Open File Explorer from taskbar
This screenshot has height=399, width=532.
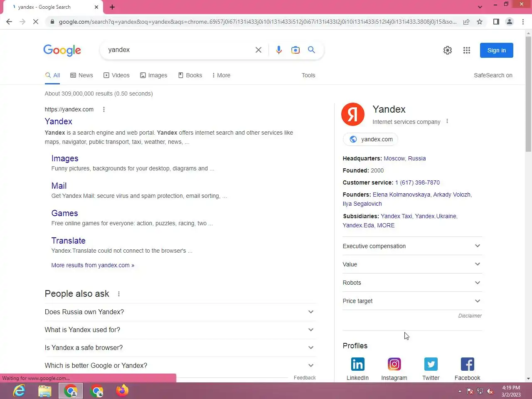(x=45, y=391)
